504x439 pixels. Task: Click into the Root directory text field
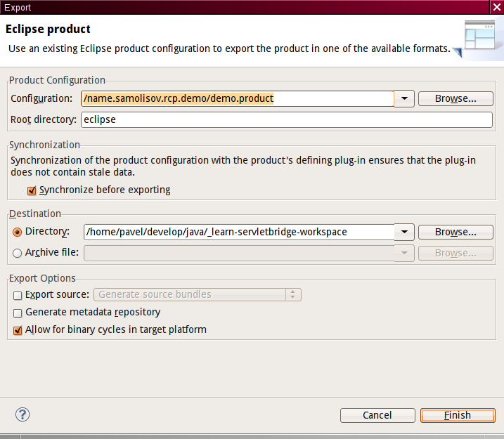[286, 120]
